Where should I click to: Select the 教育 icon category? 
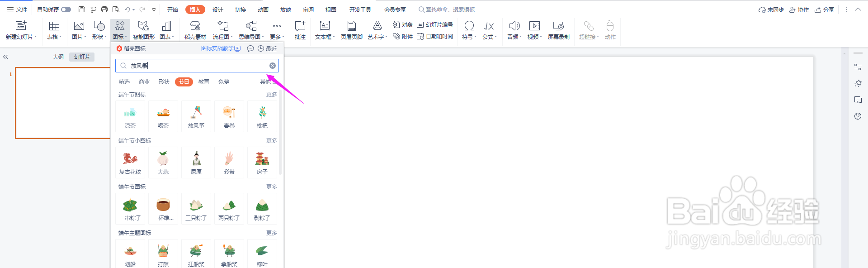pyautogui.click(x=204, y=82)
